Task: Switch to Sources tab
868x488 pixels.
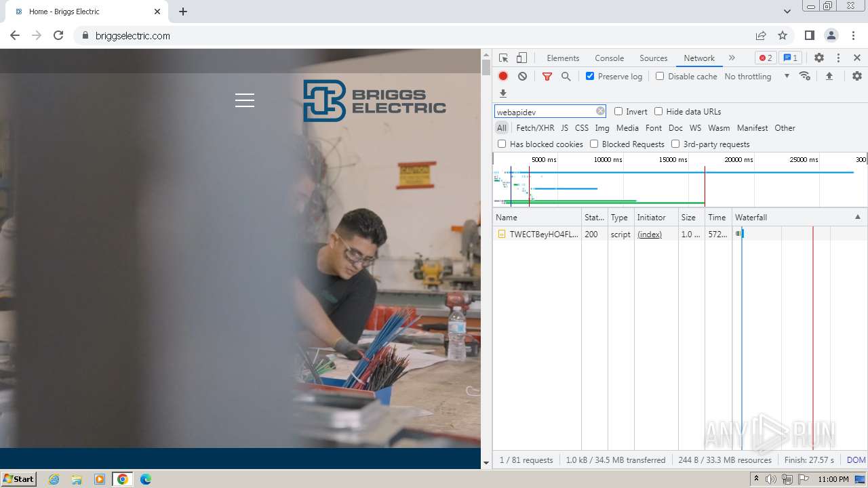Action: tap(654, 58)
